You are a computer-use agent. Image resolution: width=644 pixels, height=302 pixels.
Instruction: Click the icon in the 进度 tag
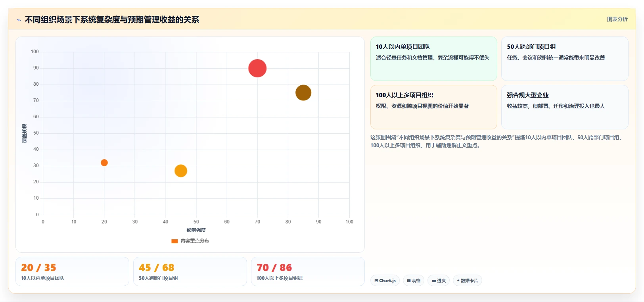point(434,281)
